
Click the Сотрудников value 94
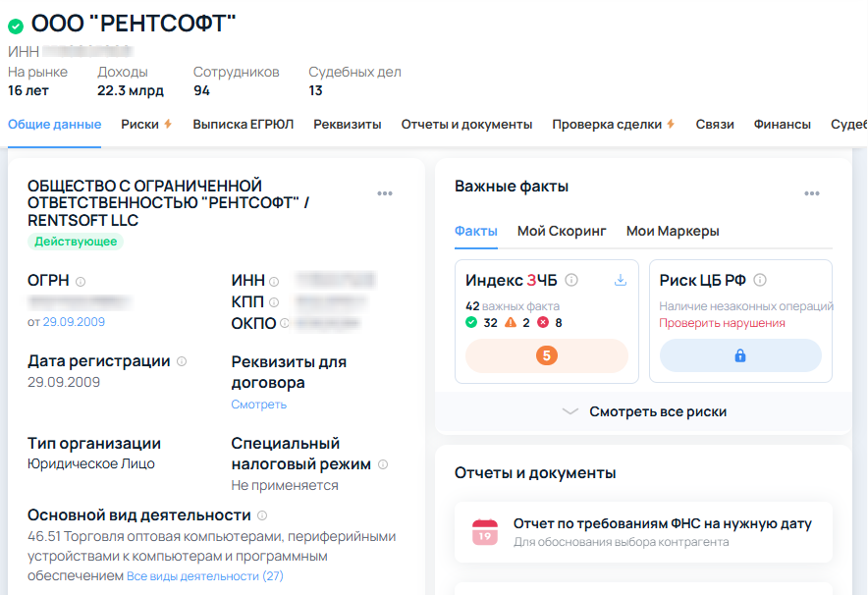(201, 90)
